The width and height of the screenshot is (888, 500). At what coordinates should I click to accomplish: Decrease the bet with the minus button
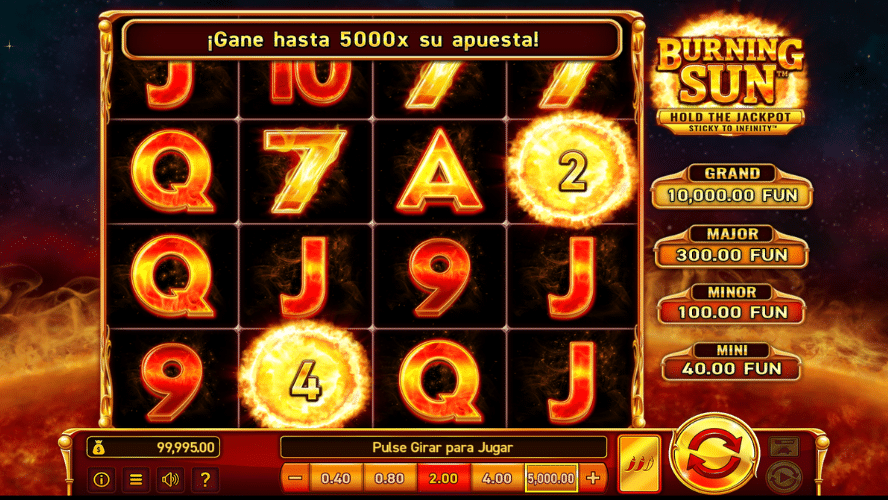pyautogui.click(x=295, y=478)
